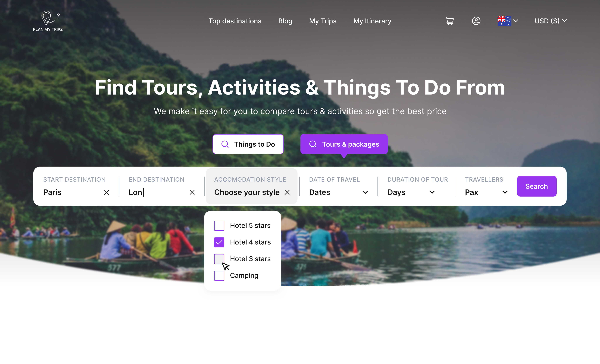Open the My Itinerary page
Image resolution: width=600 pixels, height=364 pixels.
coord(372,21)
